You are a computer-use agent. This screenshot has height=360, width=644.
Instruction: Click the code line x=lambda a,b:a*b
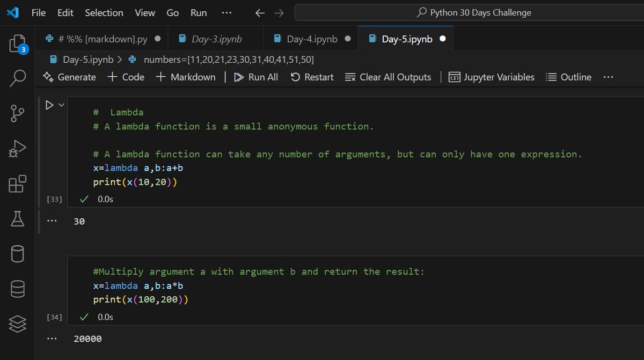tap(138, 285)
